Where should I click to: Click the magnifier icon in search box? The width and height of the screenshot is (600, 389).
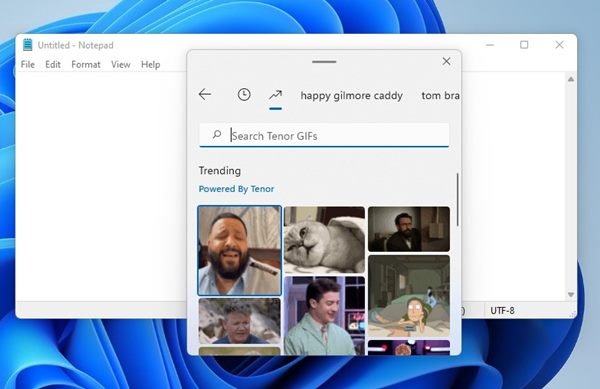pos(217,135)
